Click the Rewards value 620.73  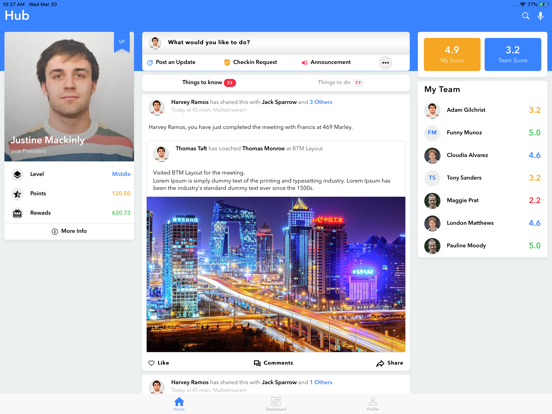pyautogui.click(x=121, y=213)
